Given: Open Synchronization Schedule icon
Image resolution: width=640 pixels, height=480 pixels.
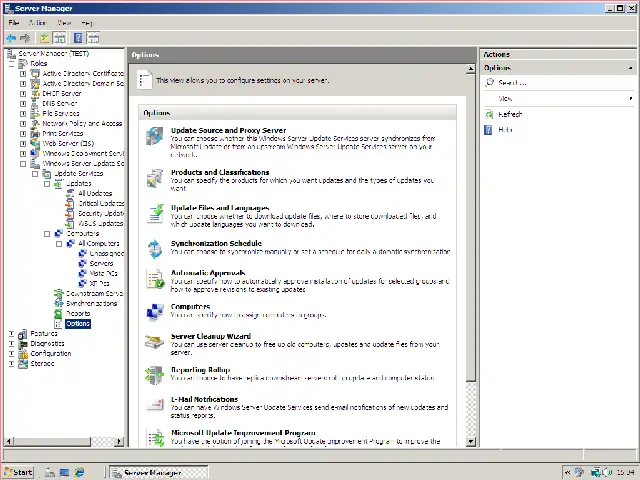Looking at the screenshot, I should [155, 249].
